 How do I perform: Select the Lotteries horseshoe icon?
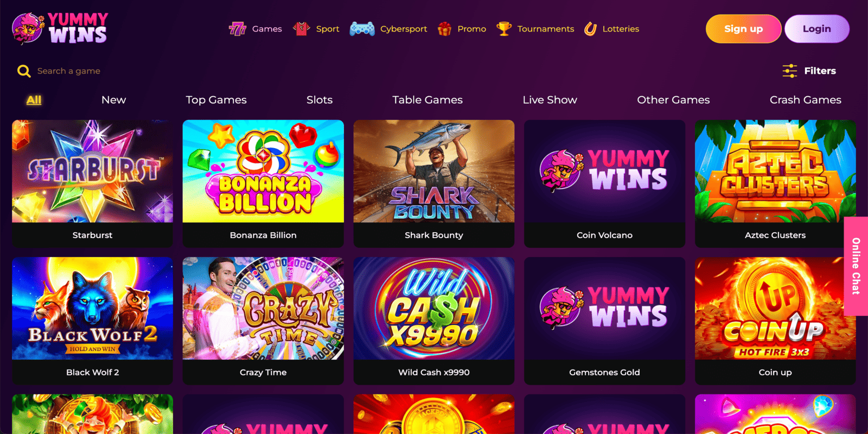590,29
